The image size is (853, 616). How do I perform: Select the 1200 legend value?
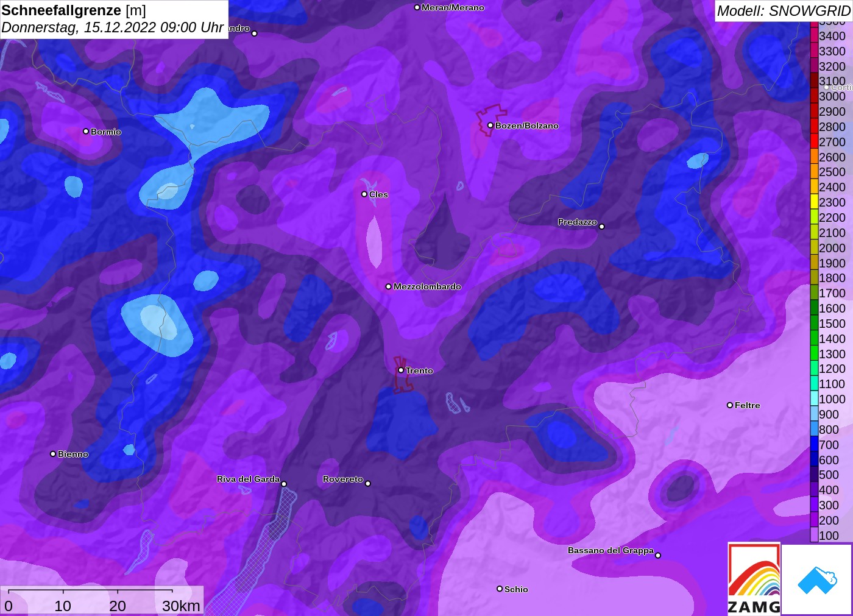[832, 369]
